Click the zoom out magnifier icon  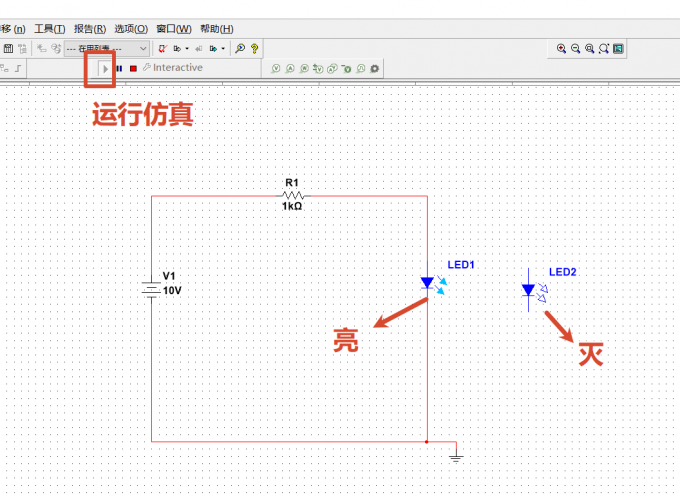point(575,49)
